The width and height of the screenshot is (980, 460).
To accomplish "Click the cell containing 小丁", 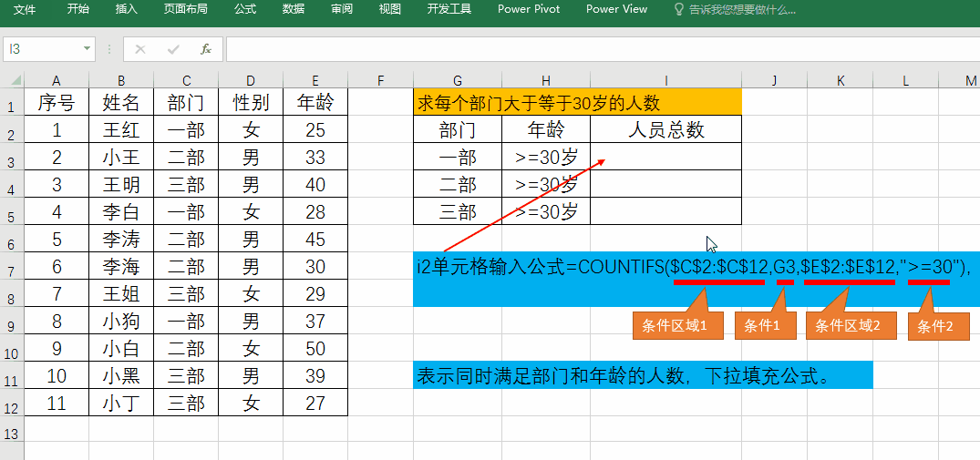I will coord(121,404).
